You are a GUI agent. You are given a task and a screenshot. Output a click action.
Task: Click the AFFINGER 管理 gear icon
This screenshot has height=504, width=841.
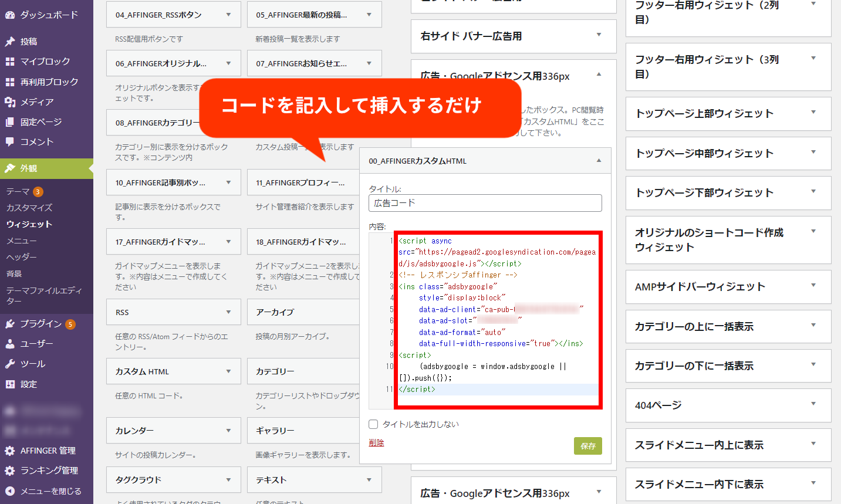click(x=10, y=451)
